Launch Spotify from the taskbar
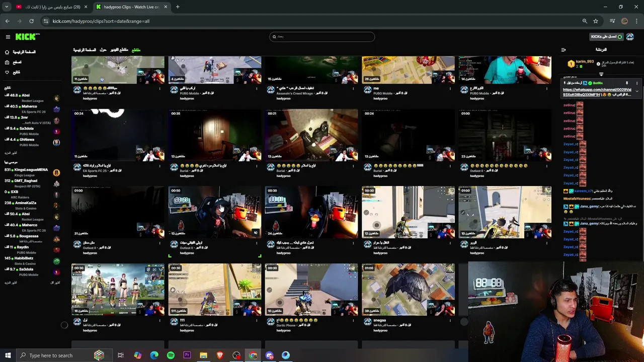Image resolution: width=644 pixels, height=362 pixels. point(171,355)
